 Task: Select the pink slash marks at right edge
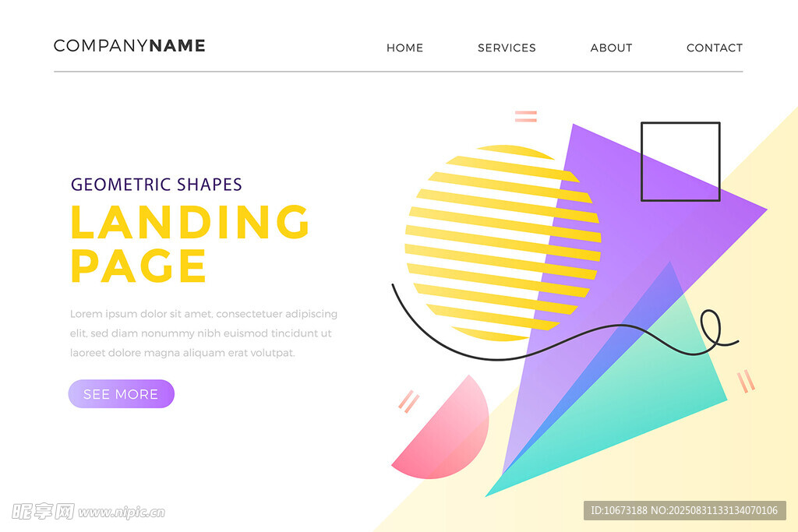pyautogui.click(x=746, y=381)
